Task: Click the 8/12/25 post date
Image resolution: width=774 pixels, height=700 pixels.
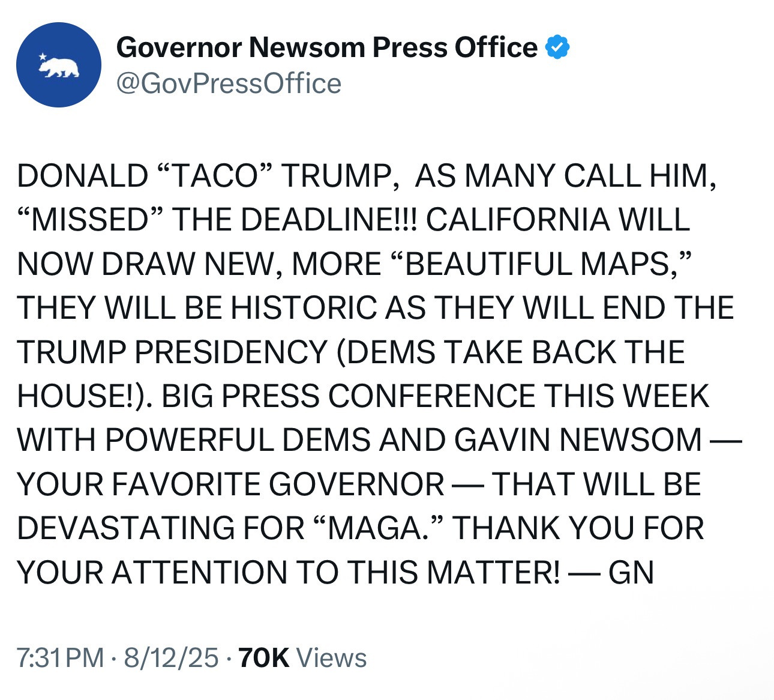Action: 171,657
